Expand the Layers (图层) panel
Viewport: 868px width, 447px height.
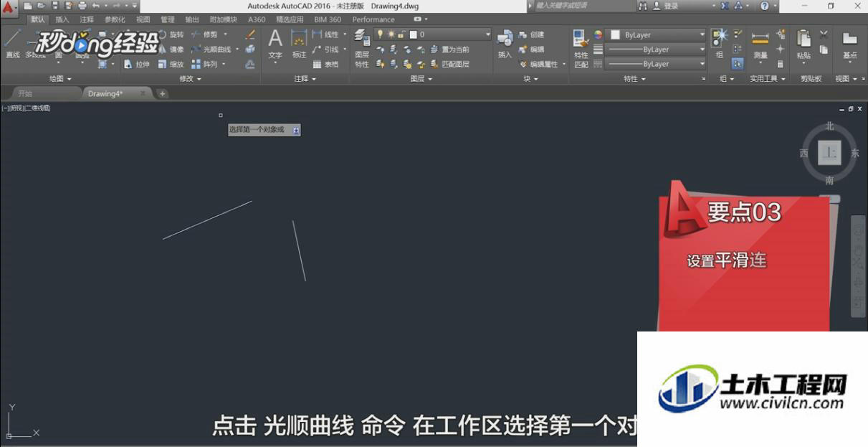coord(421,79)
